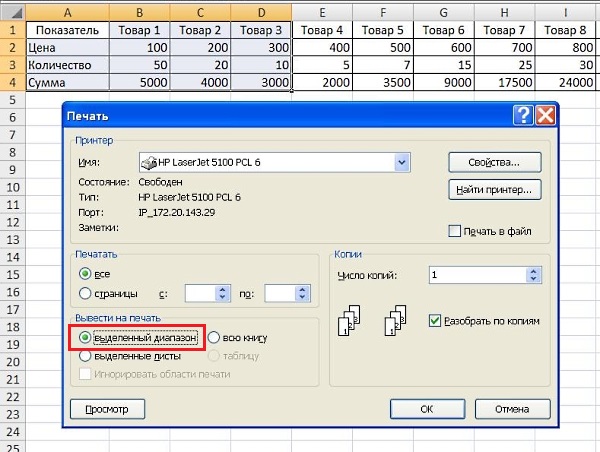Choose the всю книгу radio option
Screen dimensions: 600x452
click(x=214, y=338)
